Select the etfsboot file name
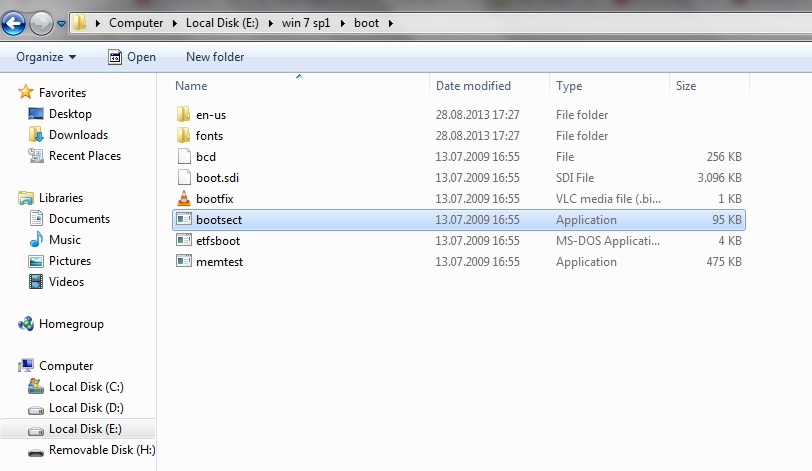 [218, 241]
